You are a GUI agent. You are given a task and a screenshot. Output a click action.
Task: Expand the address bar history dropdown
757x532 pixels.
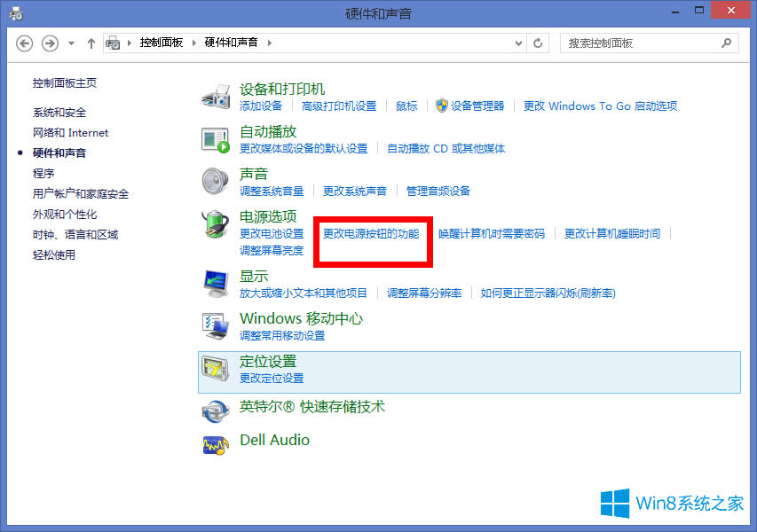516,43
